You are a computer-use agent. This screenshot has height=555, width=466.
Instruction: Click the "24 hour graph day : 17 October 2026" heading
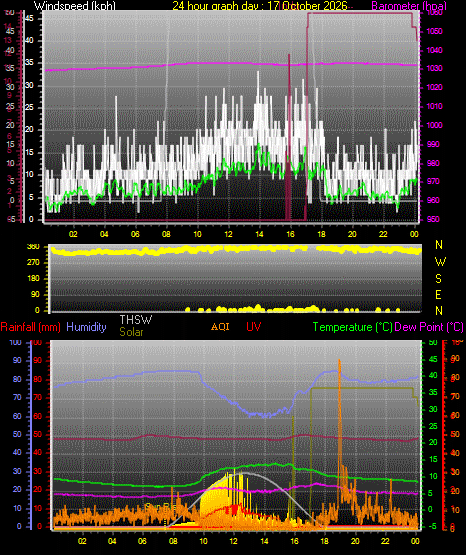point(260,6)
